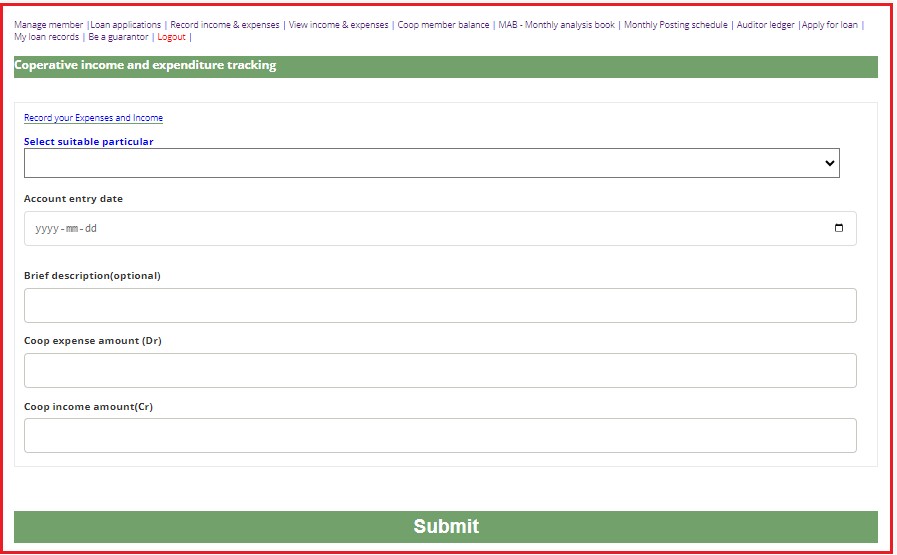Viewport: 897px width, 555px height.
Task: Click Record your Expenses and Income link
Action: pyautogui.click(x=93, y=118)
